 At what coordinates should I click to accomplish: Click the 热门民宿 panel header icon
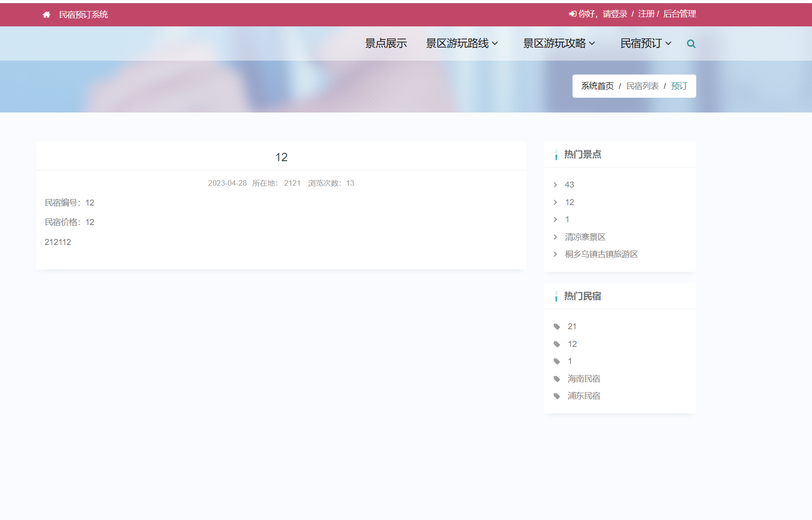556,296
